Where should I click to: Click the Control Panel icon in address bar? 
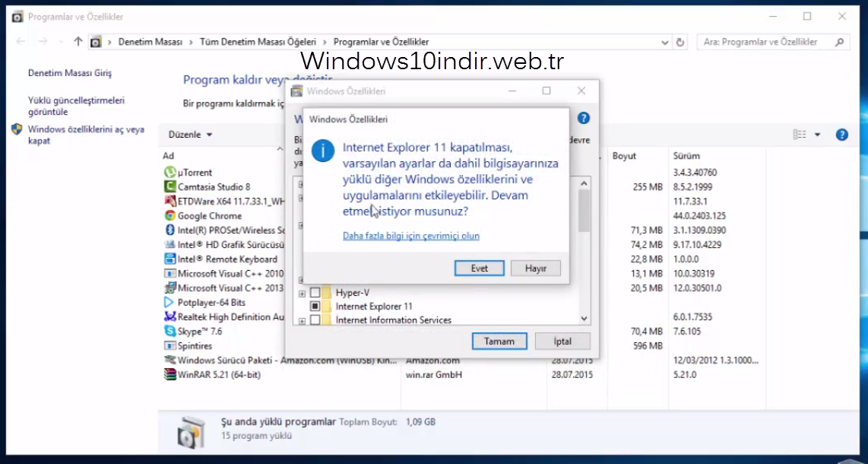pos(96,42)
